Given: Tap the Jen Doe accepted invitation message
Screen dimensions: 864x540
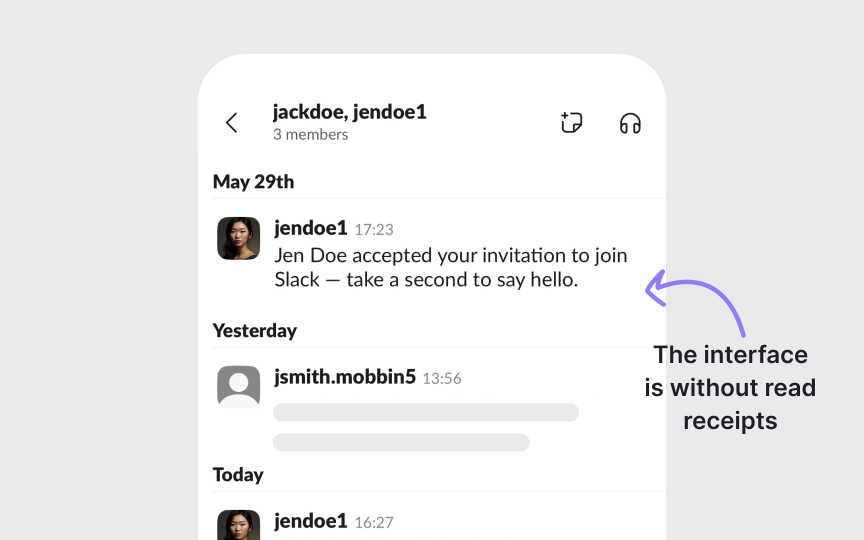Looking at the screenshot, I should [450, 267].
